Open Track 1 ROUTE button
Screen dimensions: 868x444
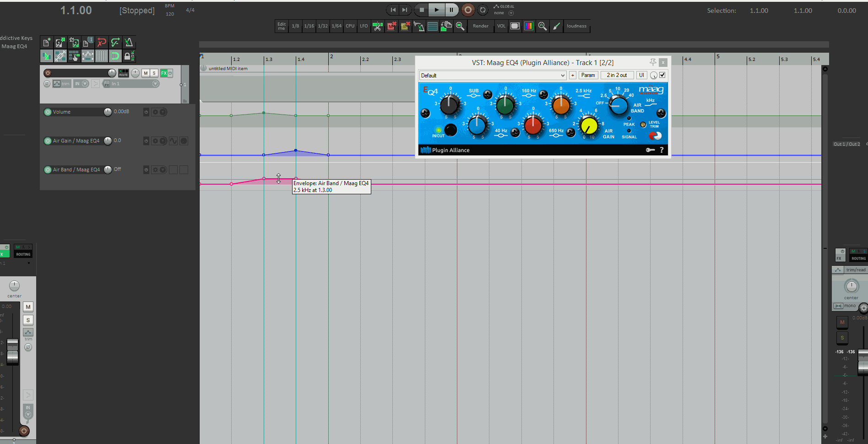(124, 73)
